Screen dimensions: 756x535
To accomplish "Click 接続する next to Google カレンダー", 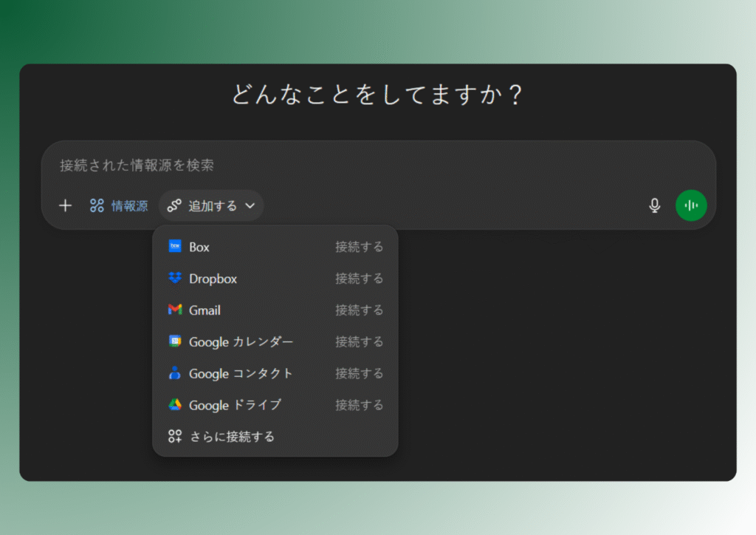I will pos(360,342).
